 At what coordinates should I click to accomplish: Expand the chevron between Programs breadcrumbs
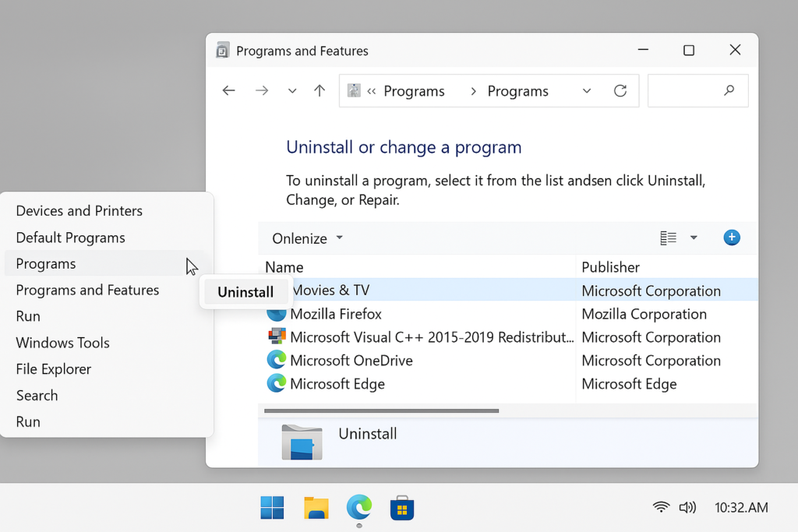coord(473,91)
